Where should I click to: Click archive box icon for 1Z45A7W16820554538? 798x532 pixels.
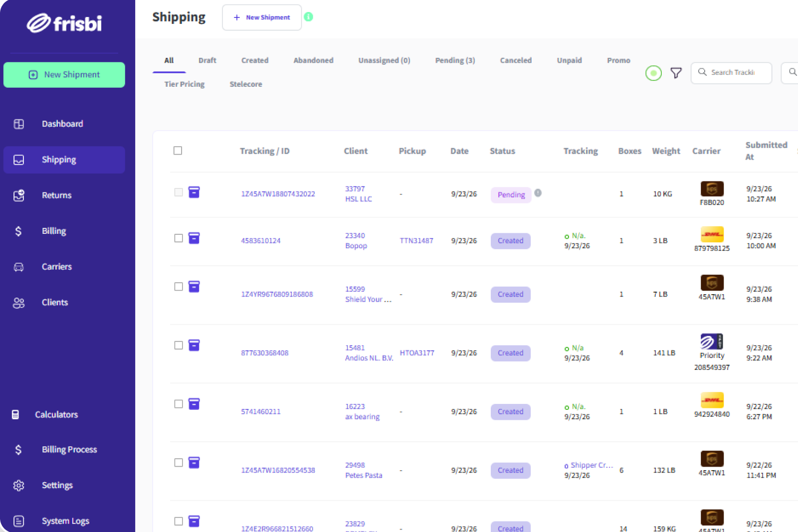coord(194,463)
